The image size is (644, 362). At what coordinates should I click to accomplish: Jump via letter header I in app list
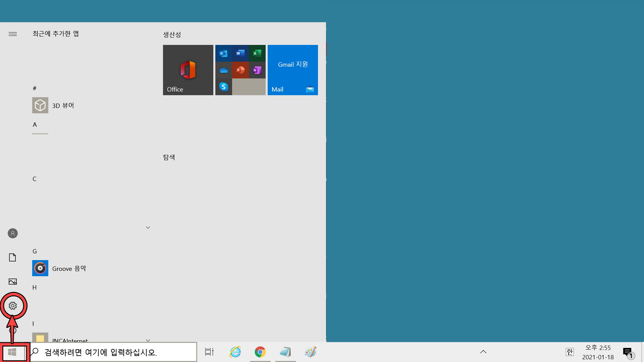33,323
